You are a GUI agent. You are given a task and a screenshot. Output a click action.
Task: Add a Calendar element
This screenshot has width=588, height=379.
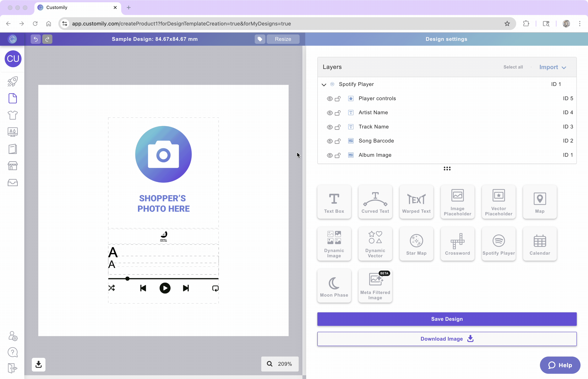click(x=539, y=244)
